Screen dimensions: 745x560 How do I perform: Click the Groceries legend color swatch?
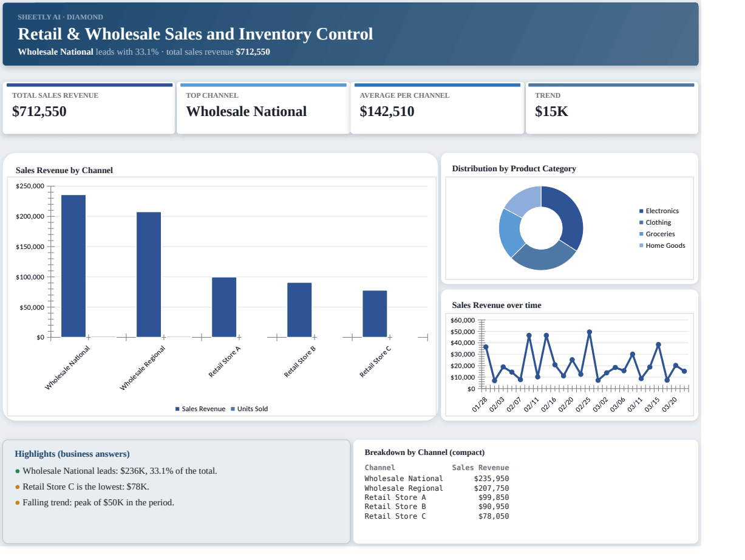point(641,234)
